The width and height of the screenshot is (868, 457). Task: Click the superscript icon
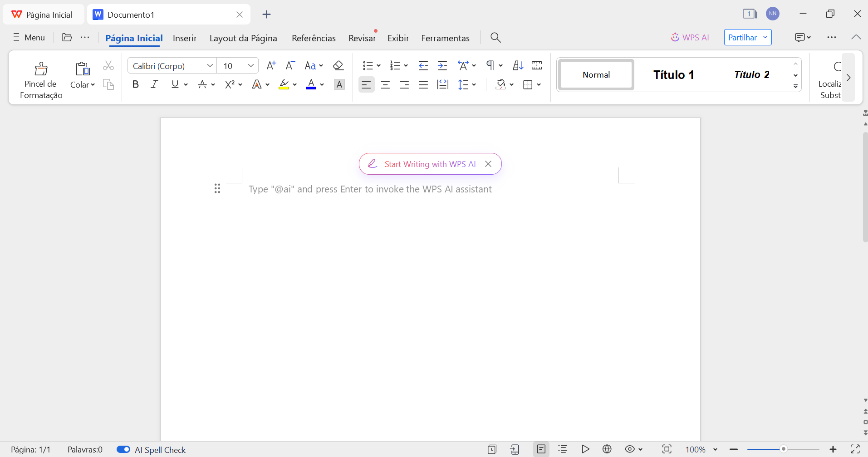[231, 84]
